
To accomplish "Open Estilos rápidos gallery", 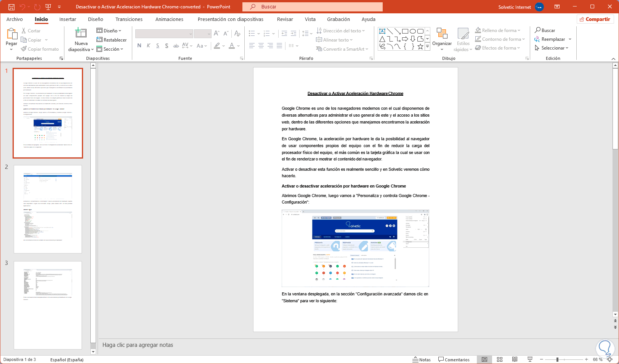I will point(463,39).
